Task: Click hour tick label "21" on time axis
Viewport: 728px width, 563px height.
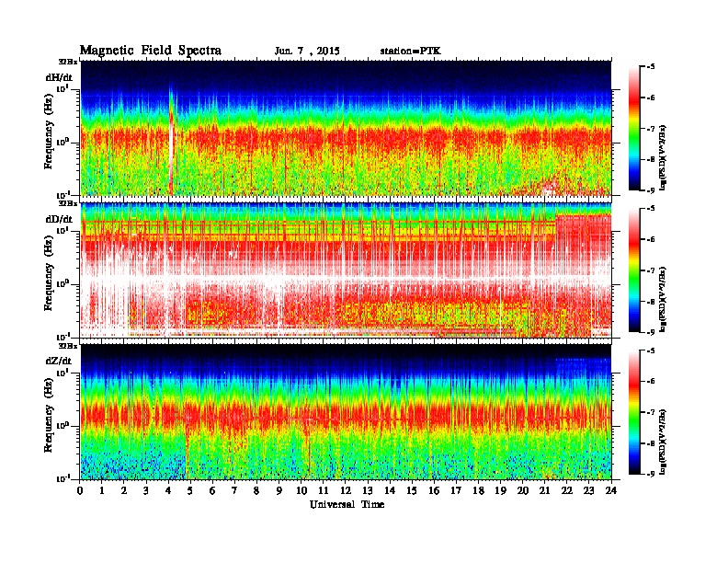Action: [544, 490]
